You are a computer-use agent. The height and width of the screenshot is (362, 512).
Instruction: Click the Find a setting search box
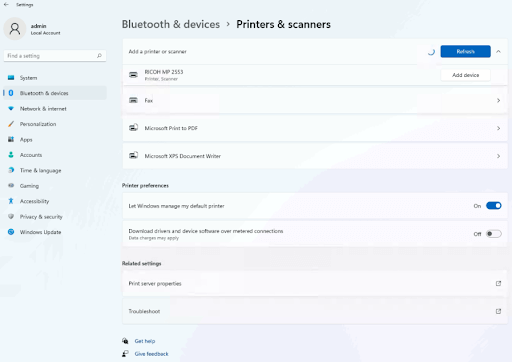click(x=55, y=56)
